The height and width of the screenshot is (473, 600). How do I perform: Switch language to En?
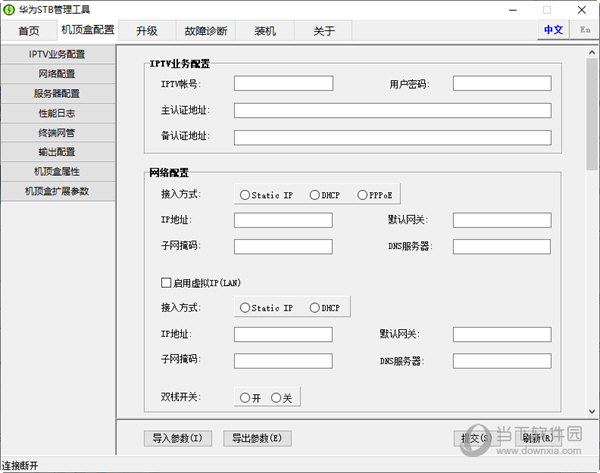tap(585, 29)
